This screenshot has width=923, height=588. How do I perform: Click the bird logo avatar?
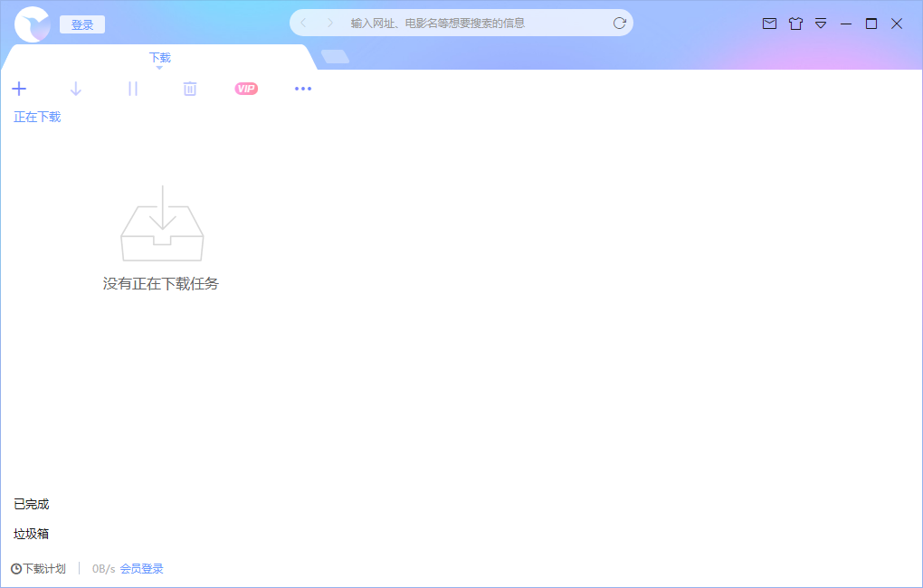tap(33, 24)
